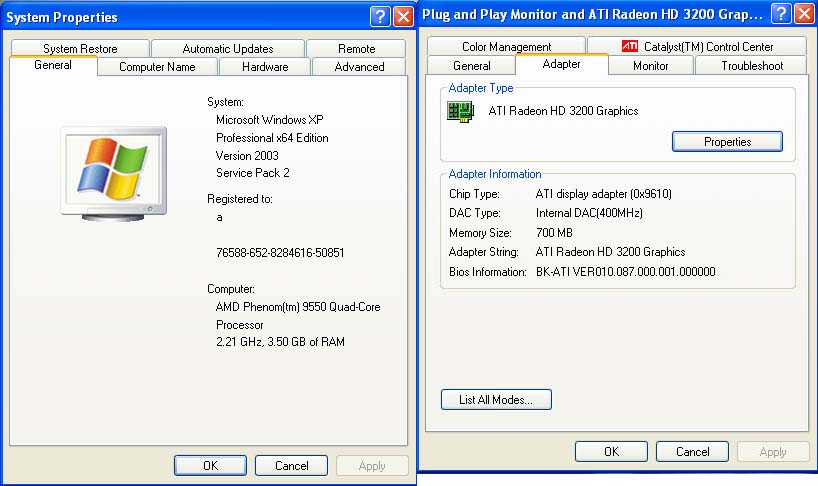Click the Memory Size value '700 MB'
818x486 pixels.
(554, 233)
